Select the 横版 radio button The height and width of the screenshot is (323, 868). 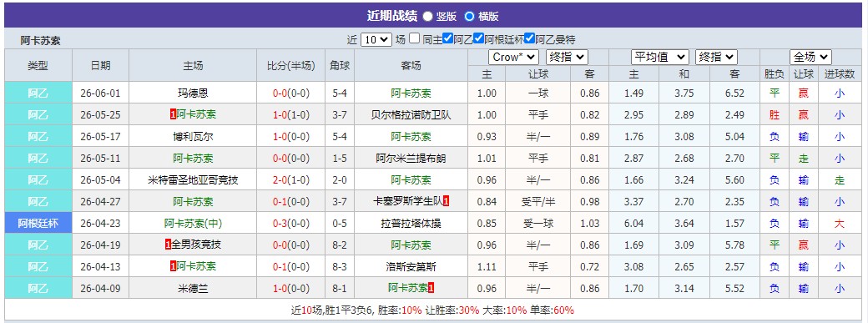click(x=469, y=16)
